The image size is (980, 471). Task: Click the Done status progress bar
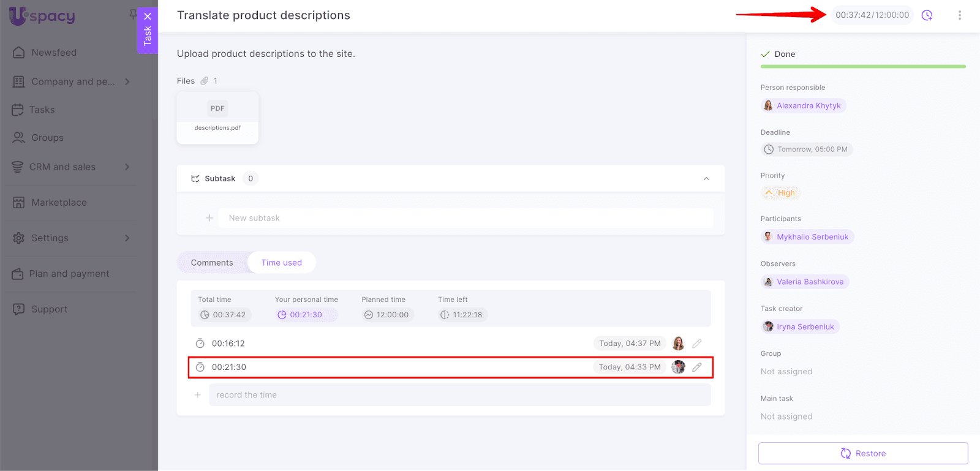[862, 66]
